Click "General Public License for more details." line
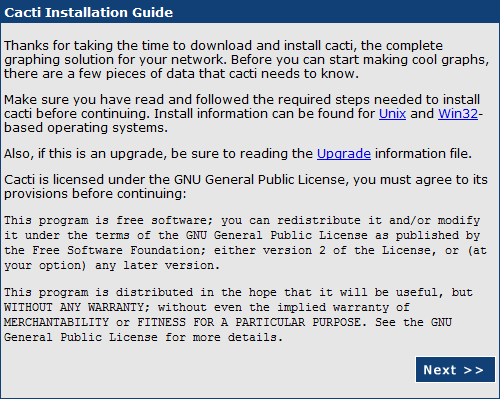Screen dimensions: 500x399 click(x=143, y=337)
